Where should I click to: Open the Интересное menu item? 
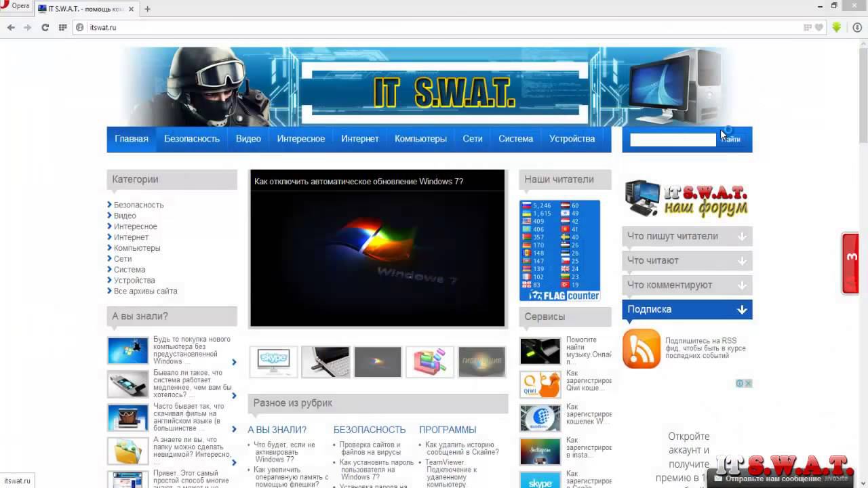301,138
